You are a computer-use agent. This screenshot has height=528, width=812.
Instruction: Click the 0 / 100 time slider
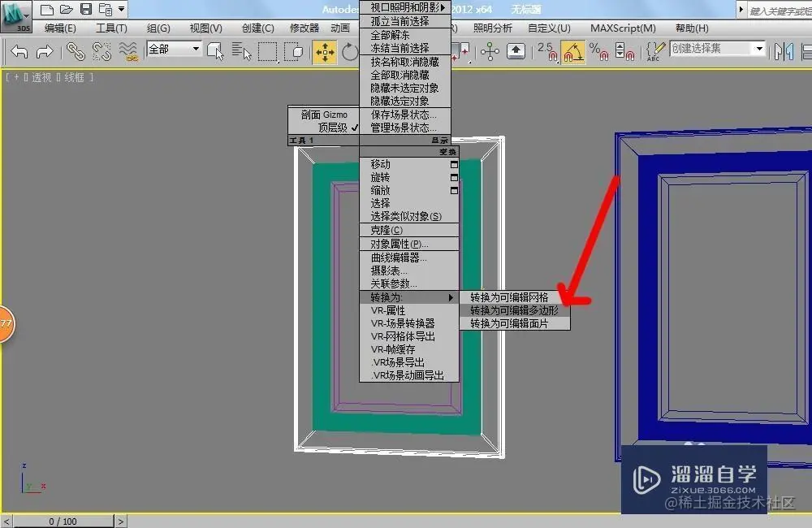pyautogui.click(x=63, y=522)
